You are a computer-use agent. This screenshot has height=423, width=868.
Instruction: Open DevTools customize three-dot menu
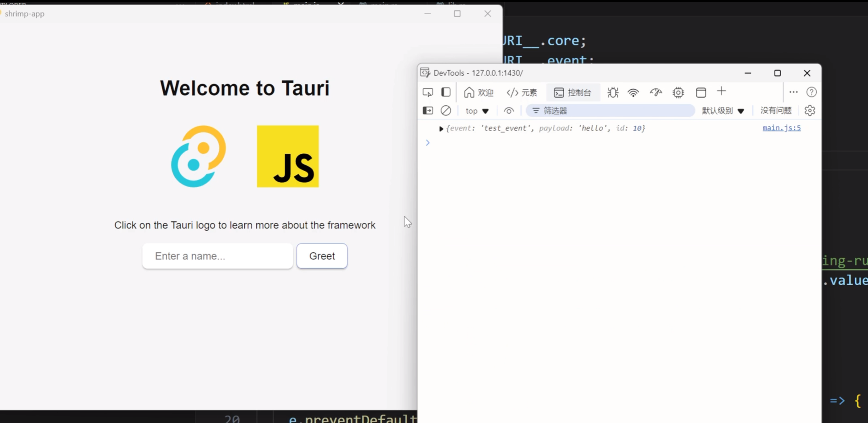[x=793, y=92]
